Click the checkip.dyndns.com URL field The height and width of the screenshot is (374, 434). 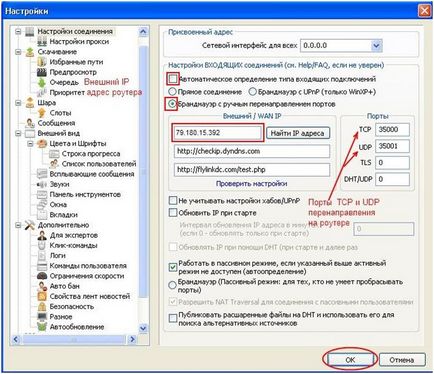(x=252, y=151)
